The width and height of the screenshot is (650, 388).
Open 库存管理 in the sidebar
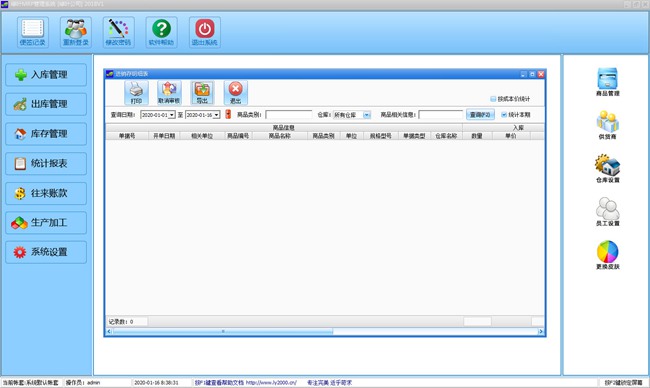click(46, 134)
